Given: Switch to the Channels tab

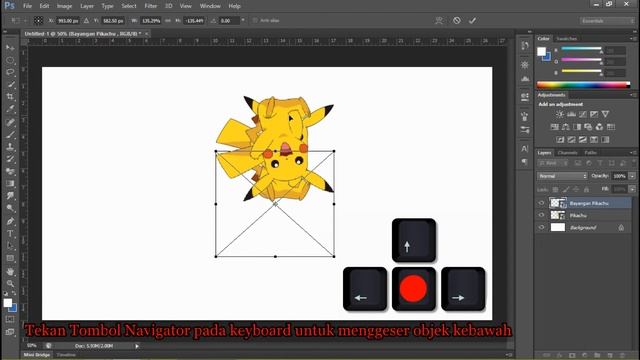Looking at the screenshot, I should pyautogui.click(x=567, y=153).
